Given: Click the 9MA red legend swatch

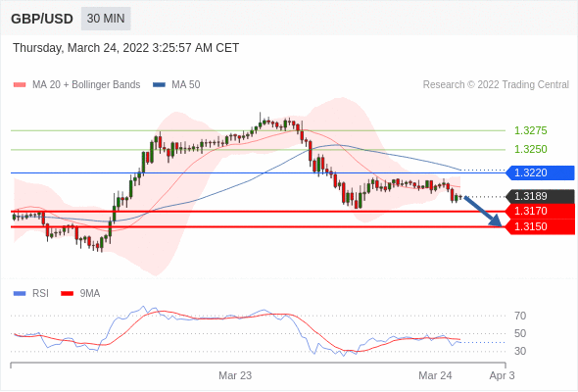Looking at the screenshot, I should pyautogui.click(x=67, y=294).
